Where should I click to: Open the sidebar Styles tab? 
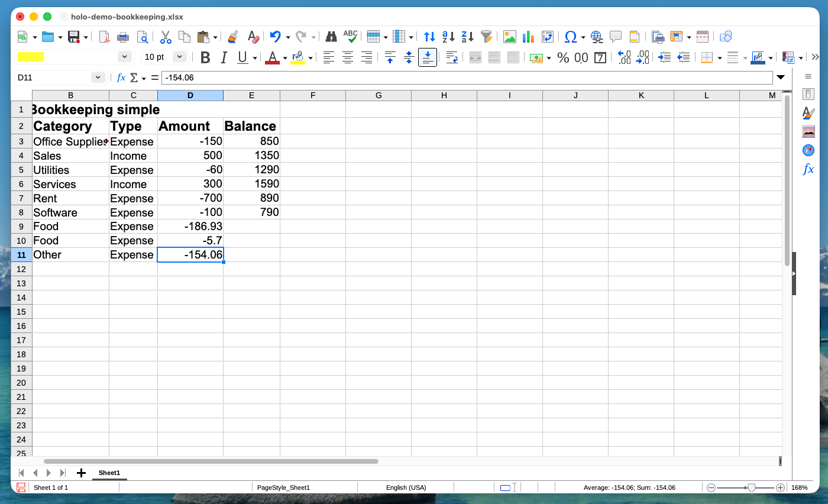click(808, 112)
